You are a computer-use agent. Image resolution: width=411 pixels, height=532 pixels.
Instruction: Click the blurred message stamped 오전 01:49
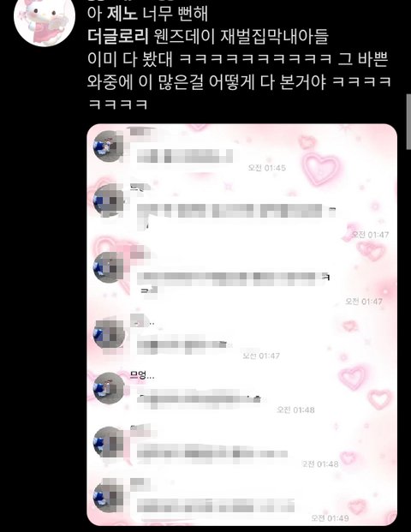point(216,505)
